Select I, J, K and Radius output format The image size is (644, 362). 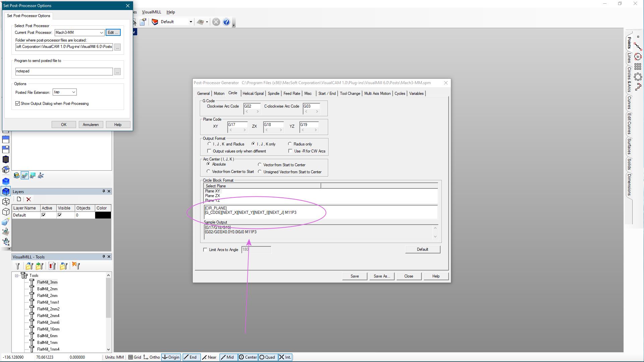pyautogui.click(x=209, y=144)
